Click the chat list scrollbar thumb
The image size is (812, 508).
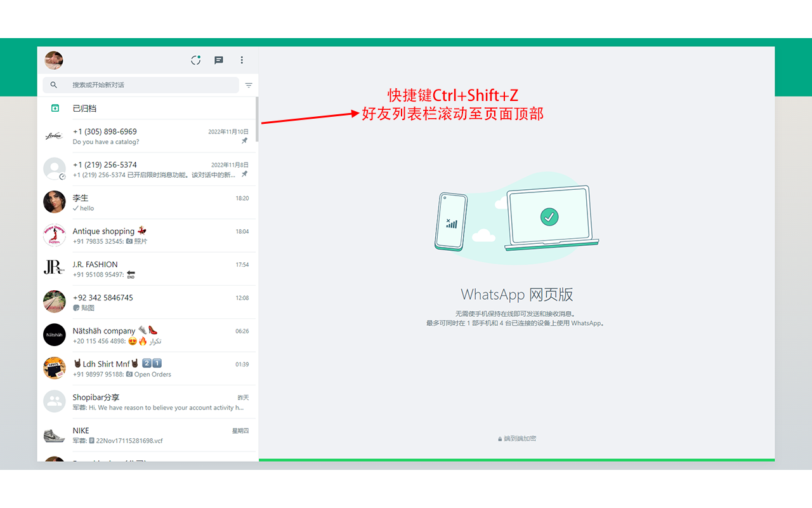257,119
